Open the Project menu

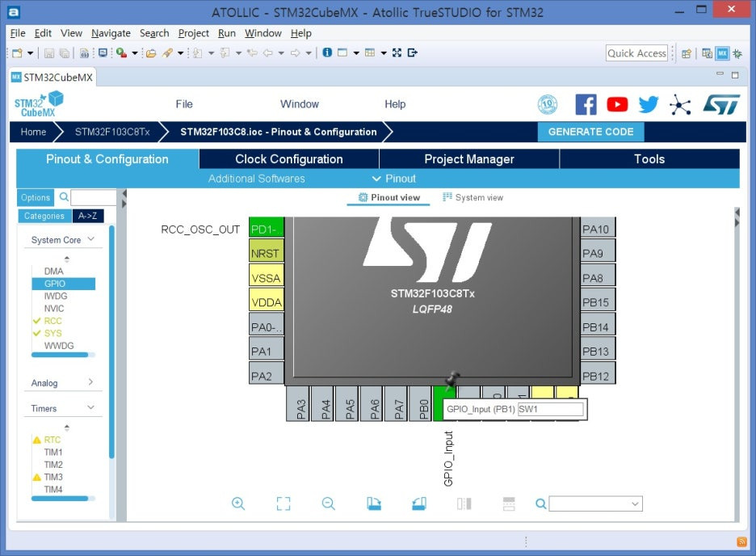click(x=193, y=33)
